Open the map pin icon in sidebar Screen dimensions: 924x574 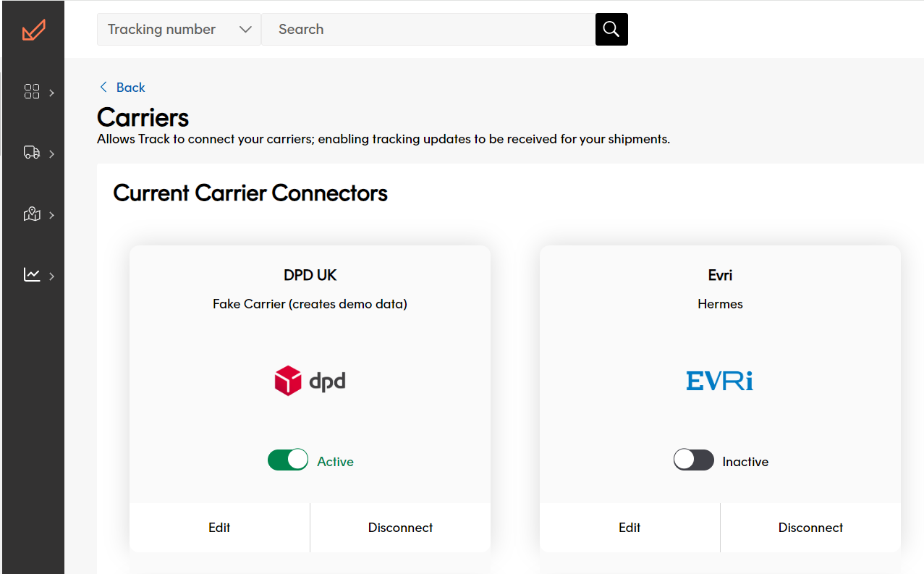pos(32,214)
